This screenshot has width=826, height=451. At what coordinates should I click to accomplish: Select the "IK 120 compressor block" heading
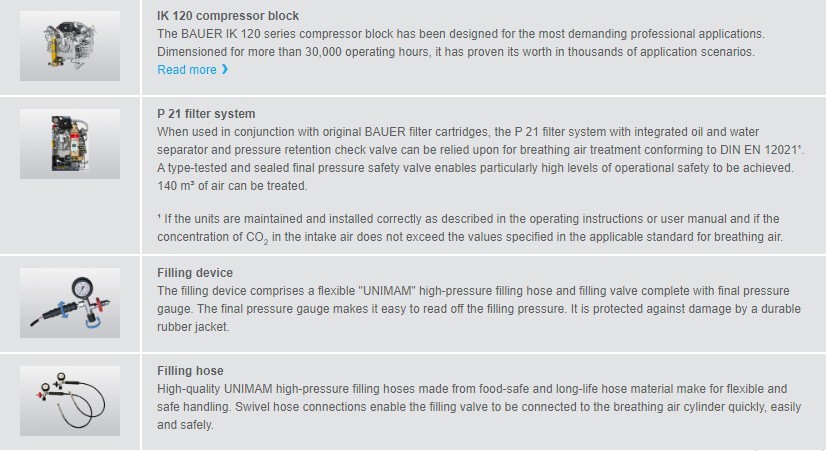[x=228, y=16]
